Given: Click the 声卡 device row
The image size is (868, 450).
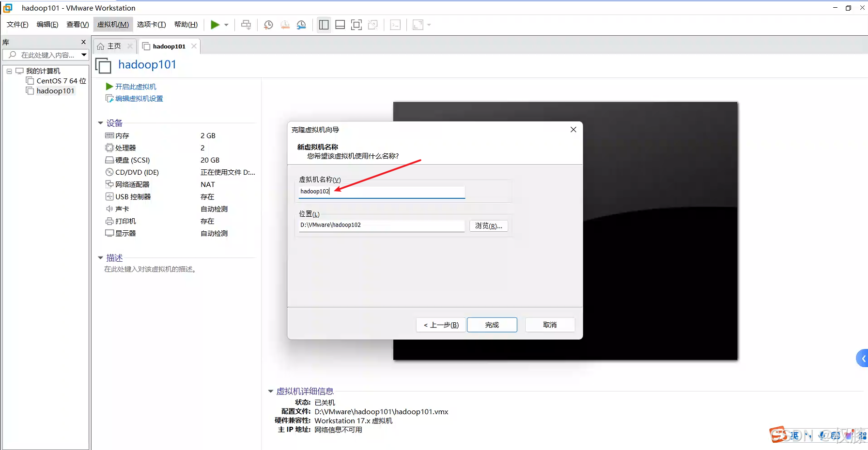Looking at the screenshot, I should 179,209.
